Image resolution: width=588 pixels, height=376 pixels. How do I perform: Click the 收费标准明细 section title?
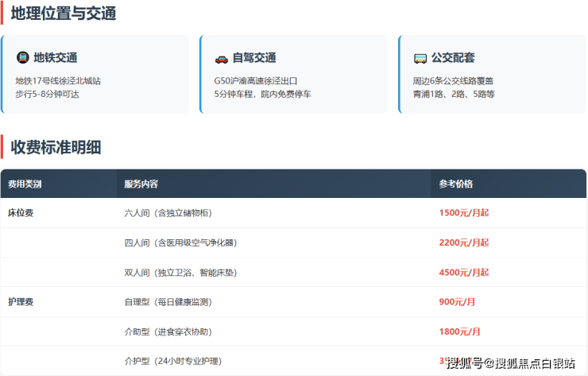click(x=56, y=147)
